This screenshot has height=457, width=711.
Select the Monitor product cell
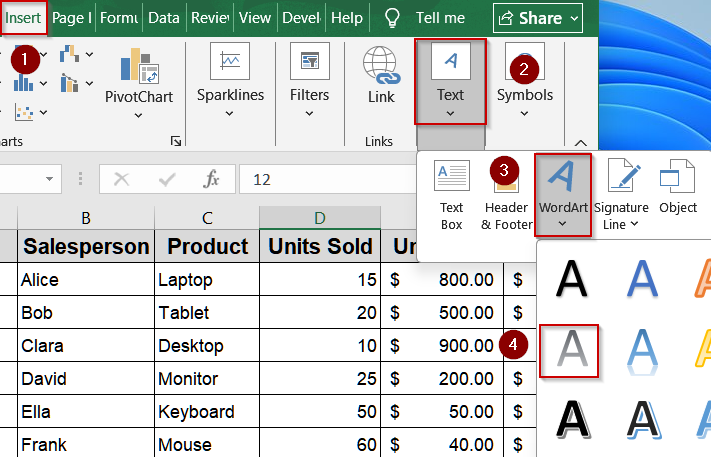pos(207,379)
